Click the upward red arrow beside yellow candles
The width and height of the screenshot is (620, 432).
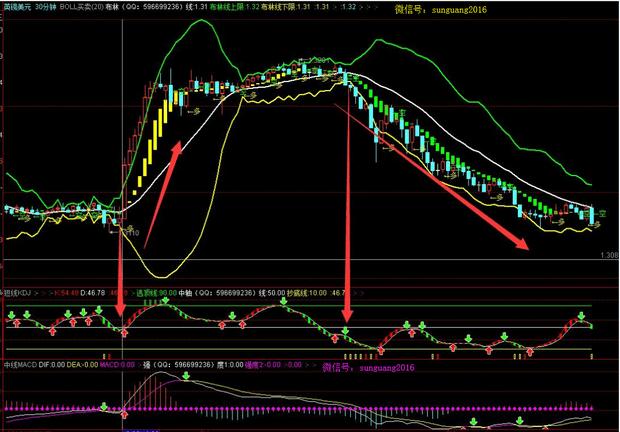(178, 146)
